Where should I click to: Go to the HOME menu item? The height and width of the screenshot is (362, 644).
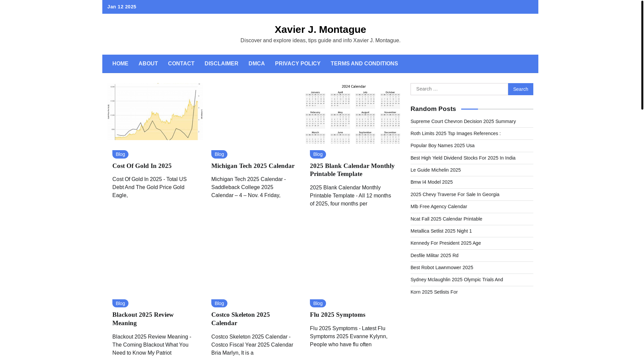pos(120,64)
